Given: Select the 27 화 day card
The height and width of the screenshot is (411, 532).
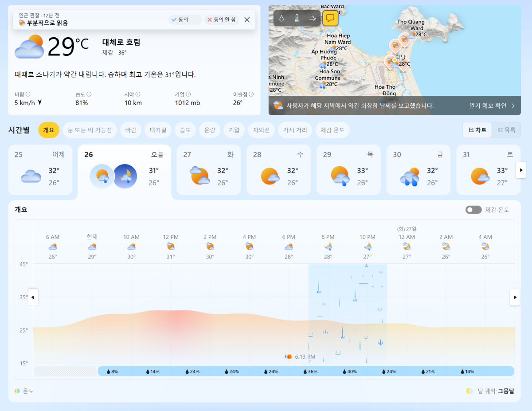Looking at the screenshot, I should pyautogui.click(x=208, y=170).
